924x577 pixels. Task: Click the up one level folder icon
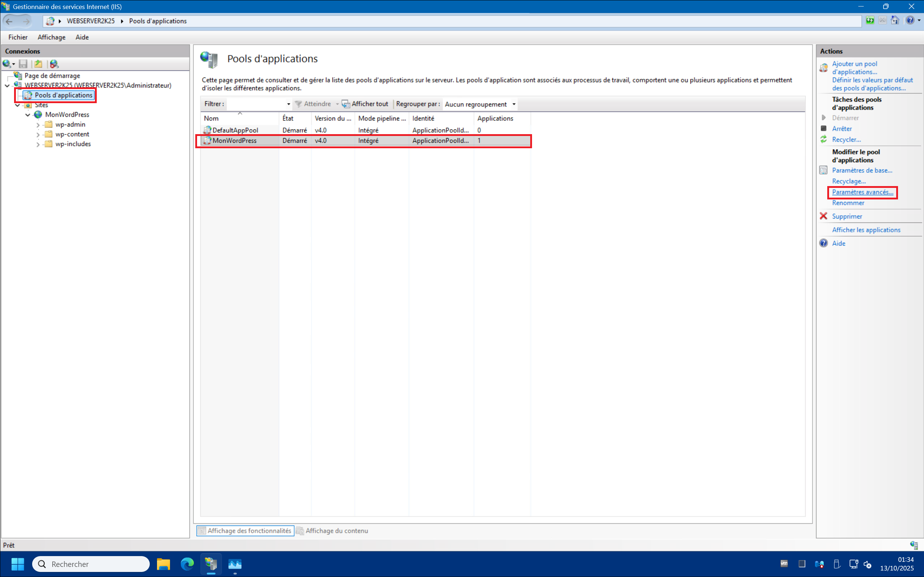38,64
